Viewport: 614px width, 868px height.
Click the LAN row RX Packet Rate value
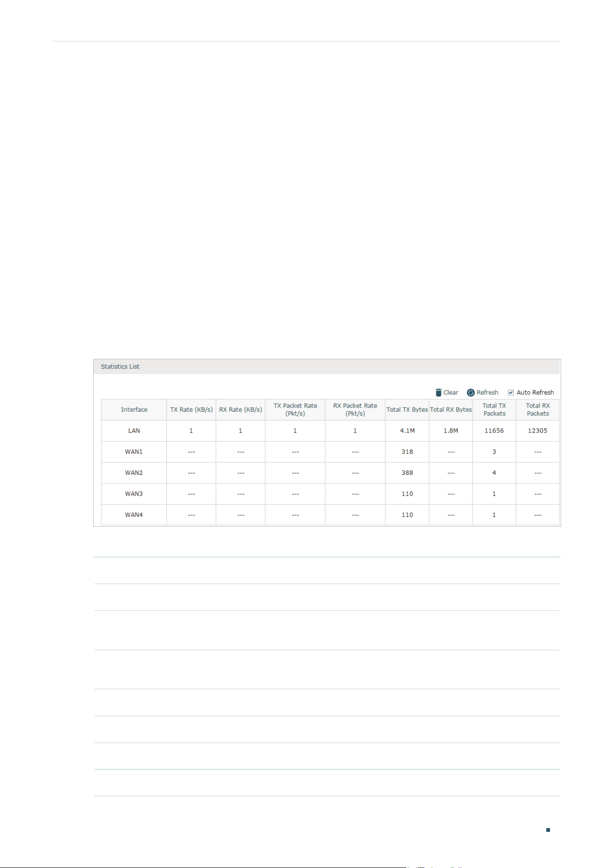355,431
